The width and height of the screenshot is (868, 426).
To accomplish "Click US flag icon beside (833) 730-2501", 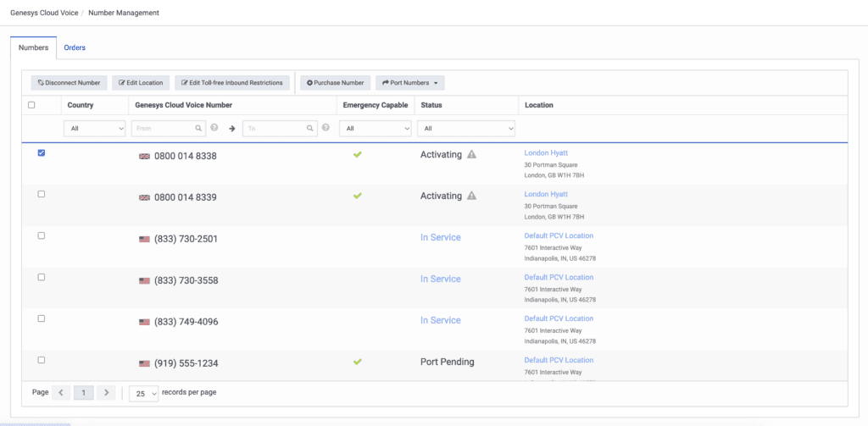I will [144, 239].
